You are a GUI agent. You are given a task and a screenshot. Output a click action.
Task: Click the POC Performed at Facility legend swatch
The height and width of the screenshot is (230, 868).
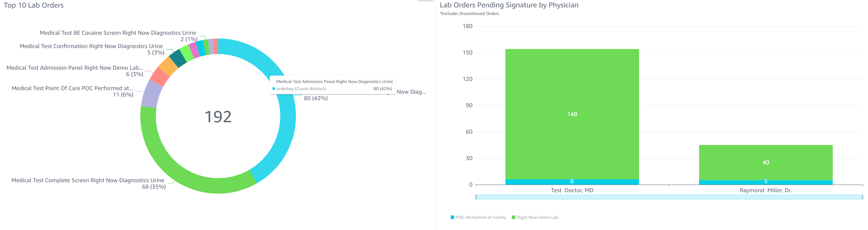tap(452, 217)
